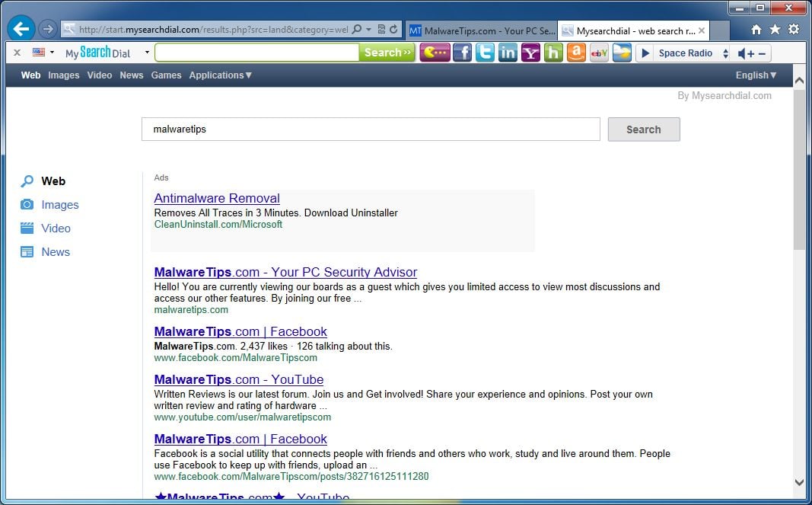
Task: Click the page scrollbar up arrow
Action: click(x=799, y=81)
